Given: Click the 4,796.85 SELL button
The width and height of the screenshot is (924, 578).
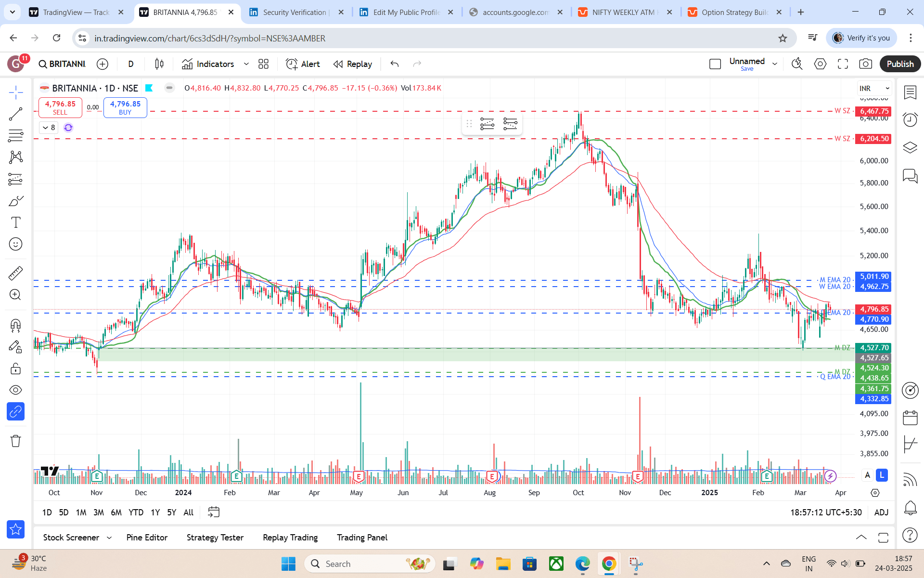Looking at the screenshot, I should click(x=60, y=107).
